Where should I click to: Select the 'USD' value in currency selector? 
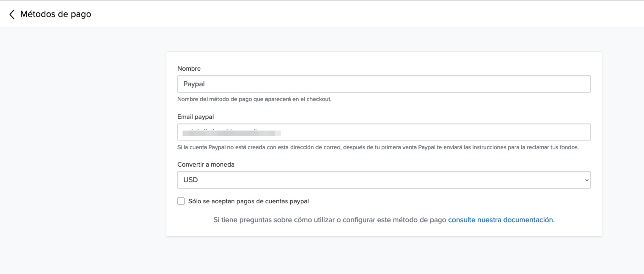tap(190, 180)
